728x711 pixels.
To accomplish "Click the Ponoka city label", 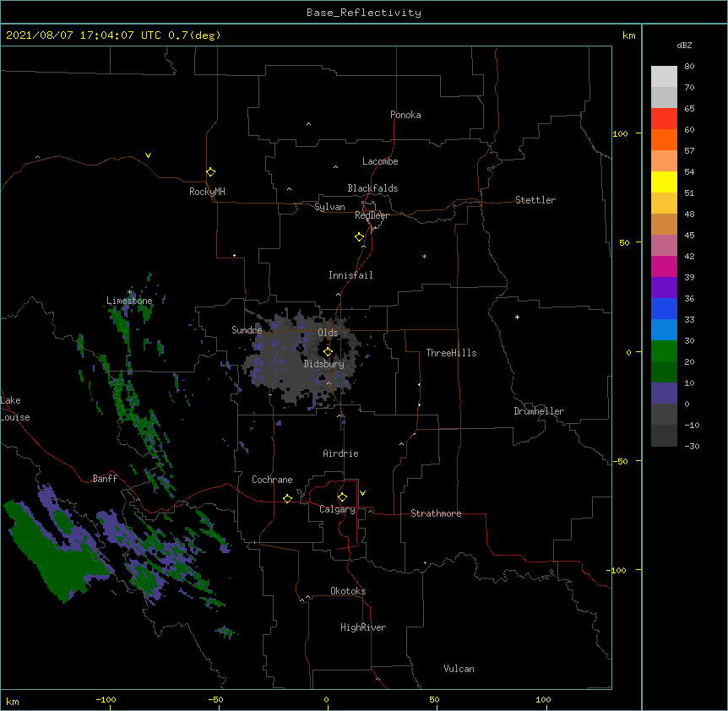I will pyautogui.click(x=405, y=115).
